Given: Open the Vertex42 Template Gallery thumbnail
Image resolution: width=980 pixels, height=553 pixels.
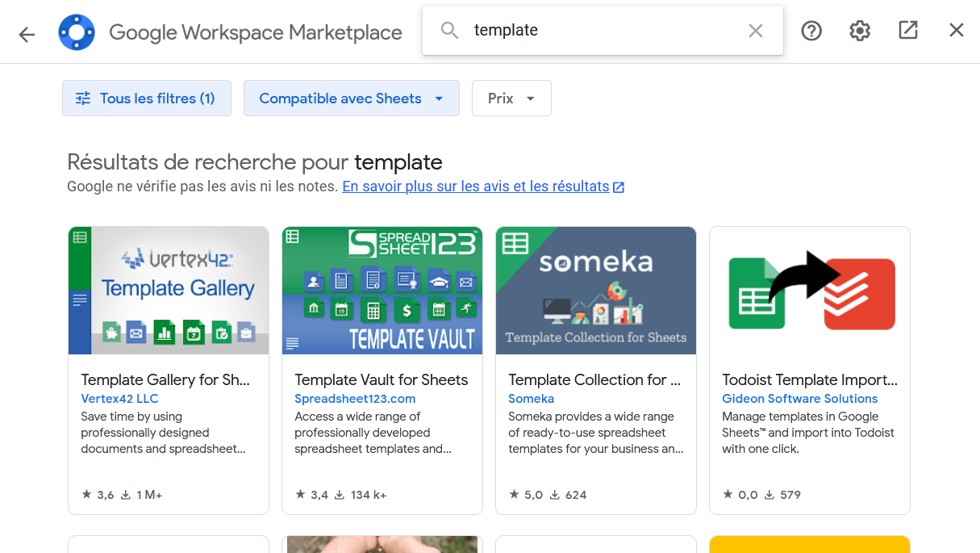Looking at the screenshot, I should tap(169, 291).
